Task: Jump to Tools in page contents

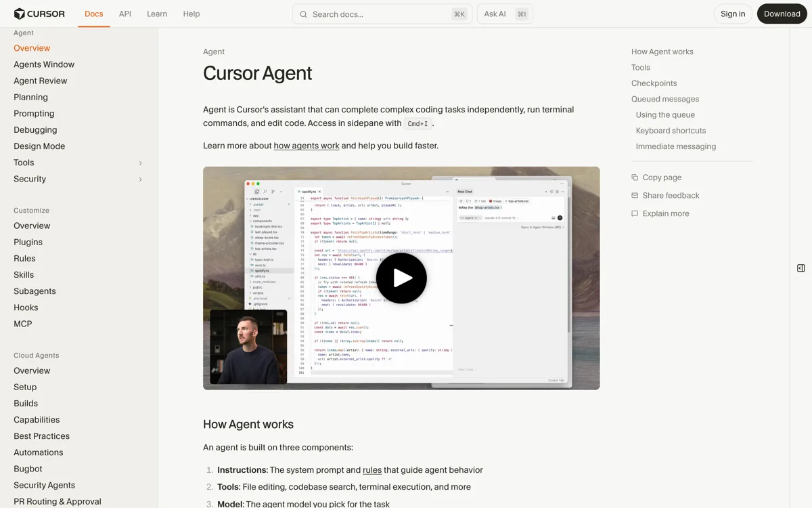Action: 641,68
